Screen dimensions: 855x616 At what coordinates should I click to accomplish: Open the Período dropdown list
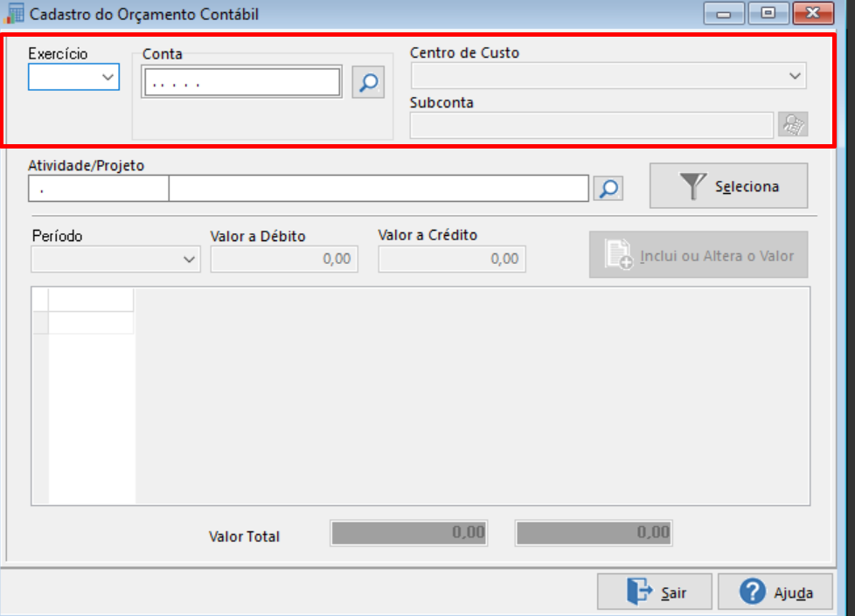click(x=115, y=259)
